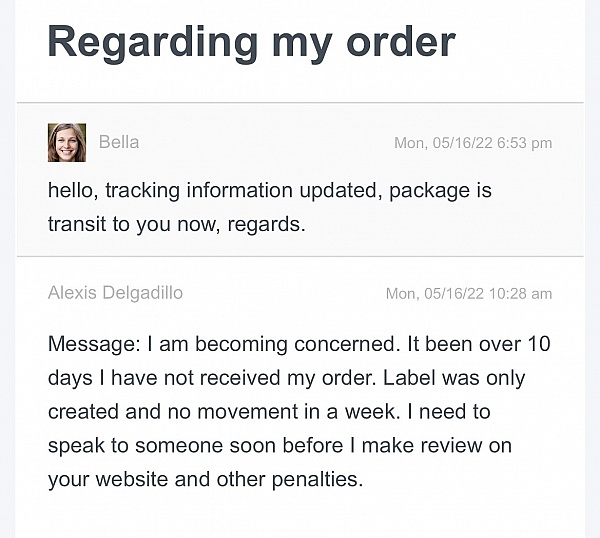Click the sender name Alexis Delgadillo
This screenshot has width=600, height=538.
point(115,293)
